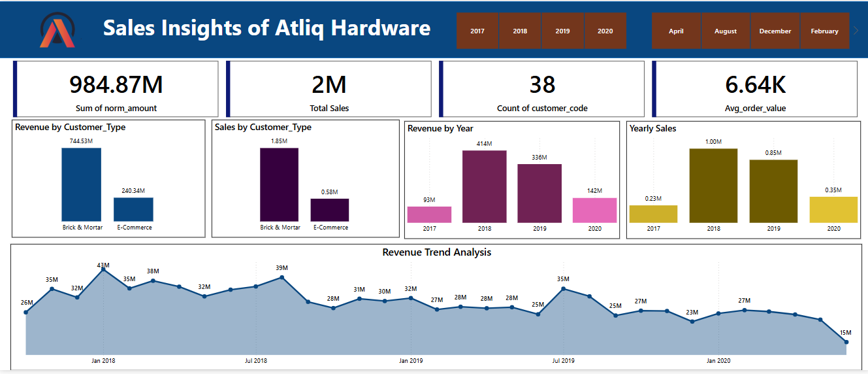The width and height of the screenshot is (868, 374).
Task: Click the 2020 revenue bar showing 142M
Action: 595,211
